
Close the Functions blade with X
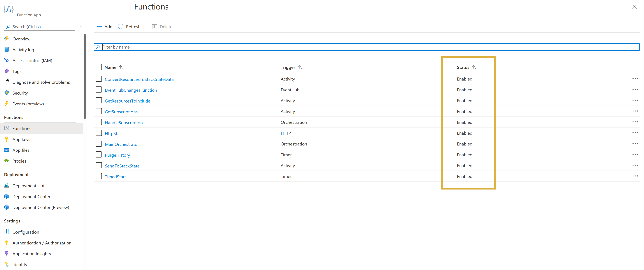click(634, 7)
